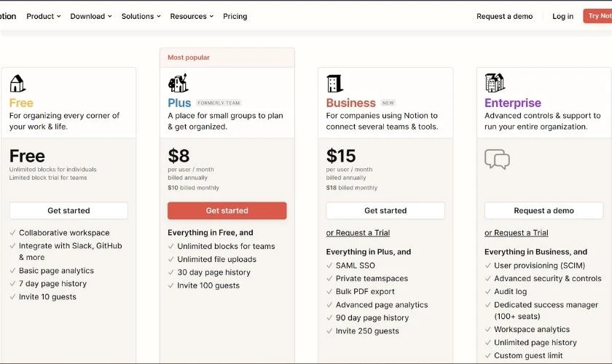The width and height of the screenshot is (612, 364).
Task: Click 'or Request a Trial' under Enterprise
Action: coord(517,233)
